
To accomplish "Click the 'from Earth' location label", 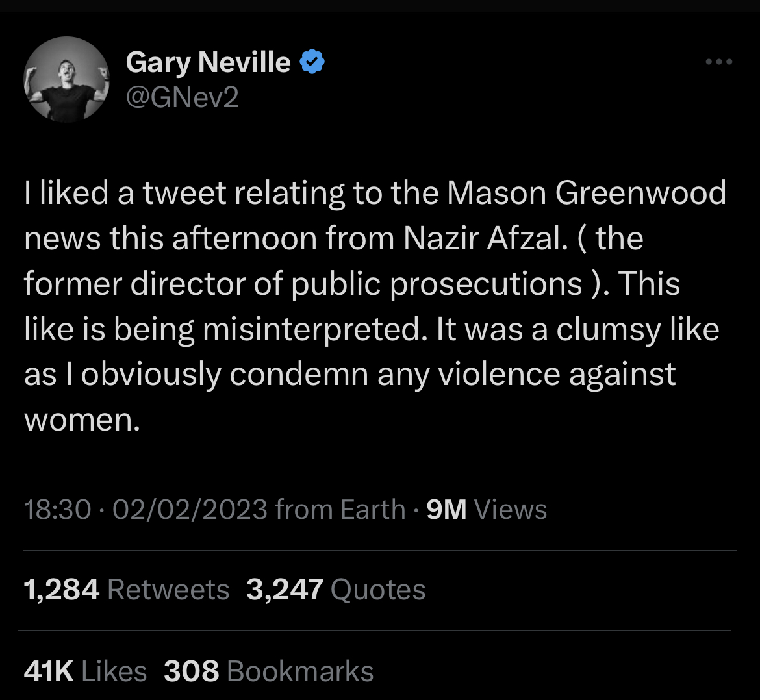I will (340, 510).
